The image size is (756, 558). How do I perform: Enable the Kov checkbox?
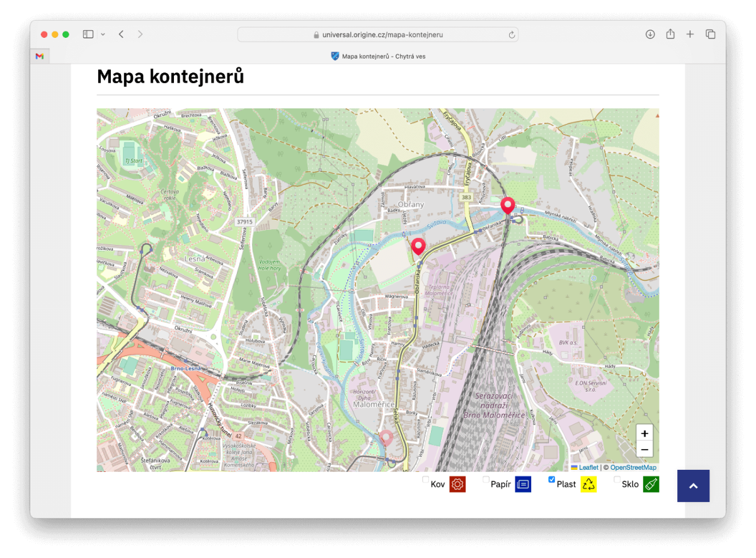click(x=425, y=480)
